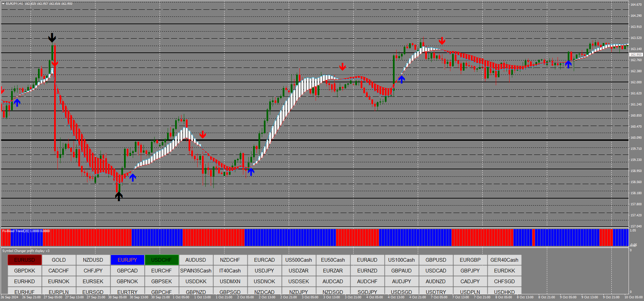Click the black down arrow at the chart peak

52,38
